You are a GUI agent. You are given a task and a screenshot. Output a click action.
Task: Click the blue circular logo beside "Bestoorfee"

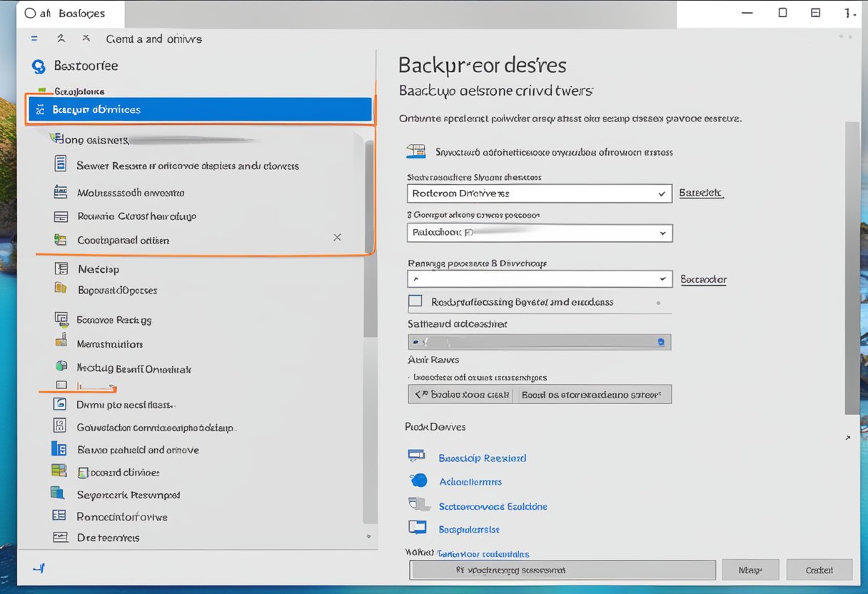39,66
